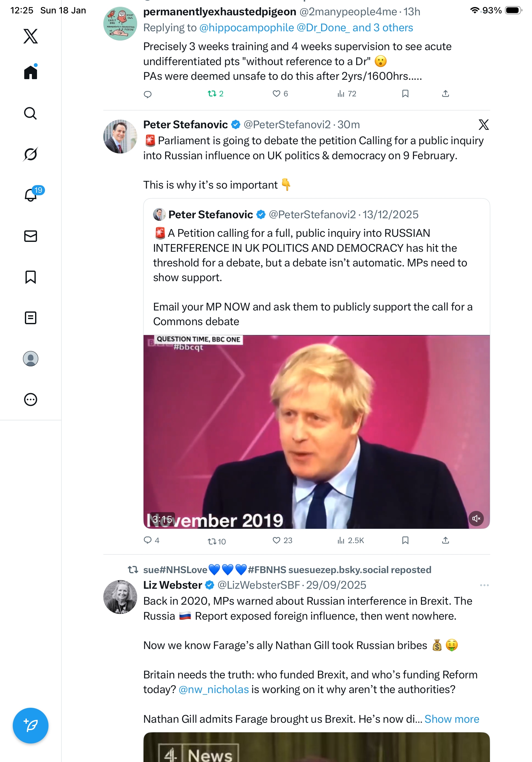Go to Home in sidebar
Screen dimensions: 532x762
coord(31,72)
